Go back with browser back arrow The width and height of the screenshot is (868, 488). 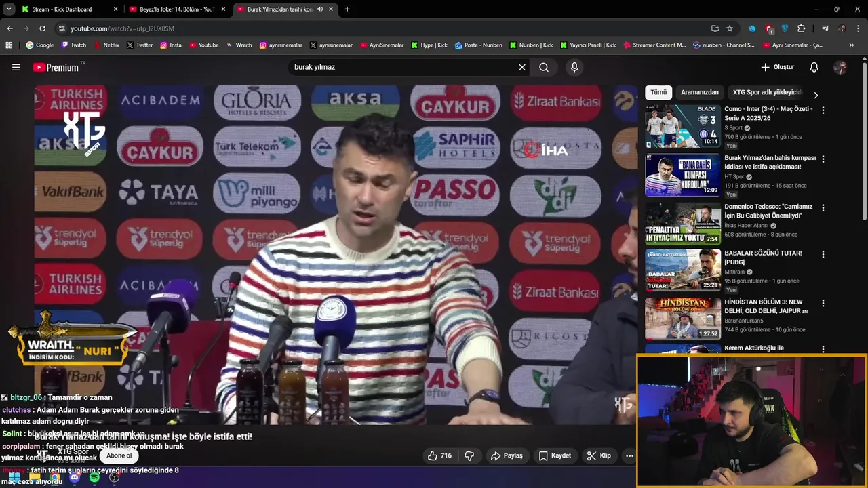[x=10, y=28]
